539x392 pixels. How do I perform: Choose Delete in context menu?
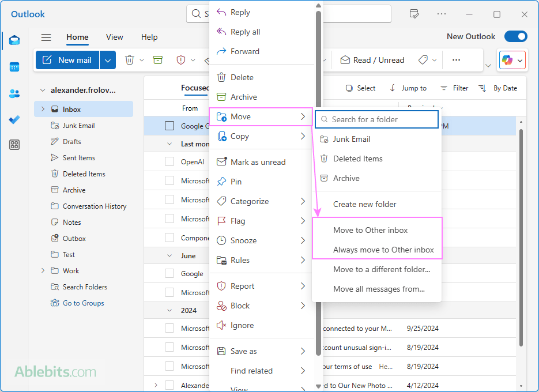(x=262, y=77)
